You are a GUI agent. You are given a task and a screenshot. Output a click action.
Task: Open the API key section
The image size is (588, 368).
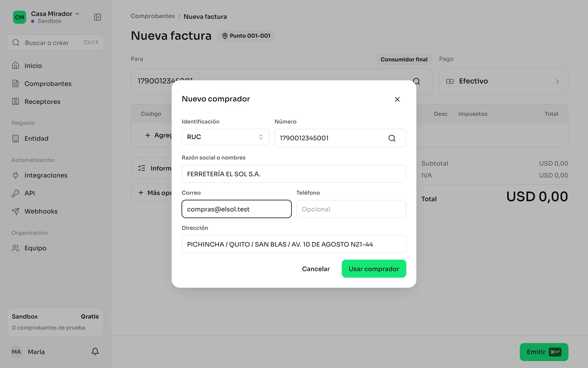[55, 193]
